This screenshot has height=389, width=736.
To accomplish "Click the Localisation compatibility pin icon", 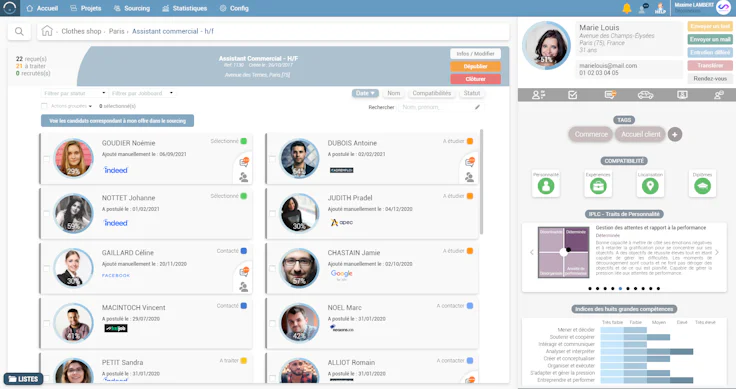I will click(650, 186).
